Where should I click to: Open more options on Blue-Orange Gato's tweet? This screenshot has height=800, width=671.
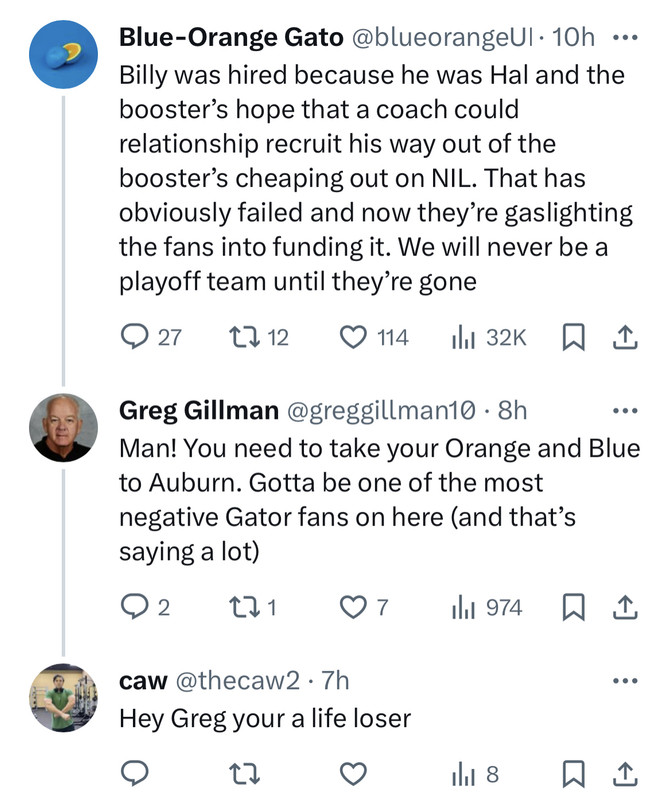(x=623, y=38)
